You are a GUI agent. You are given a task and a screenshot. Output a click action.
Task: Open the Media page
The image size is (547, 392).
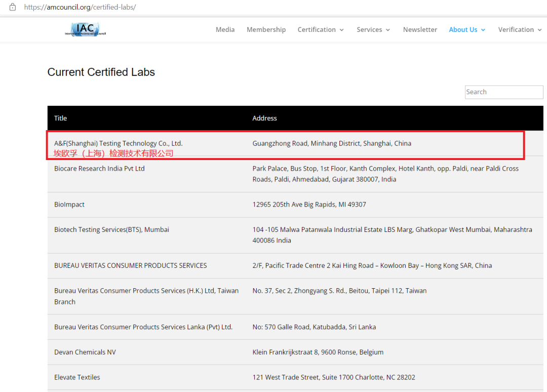click(x=225, y=29)
